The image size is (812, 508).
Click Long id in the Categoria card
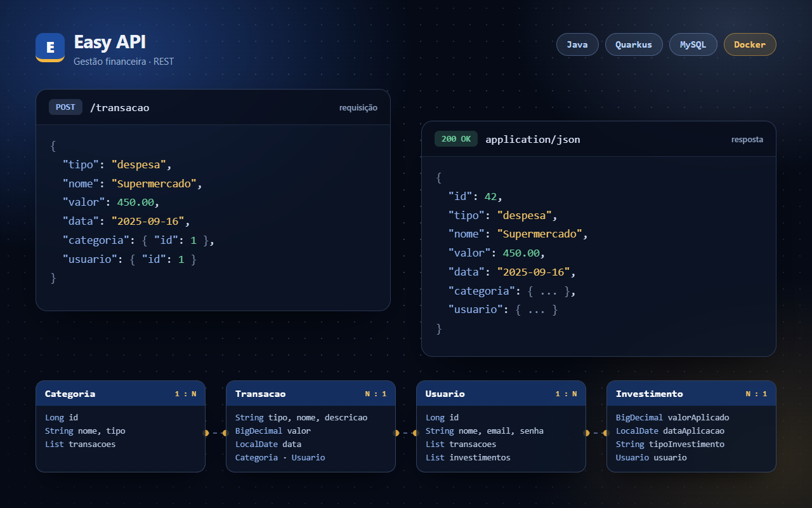62,418
